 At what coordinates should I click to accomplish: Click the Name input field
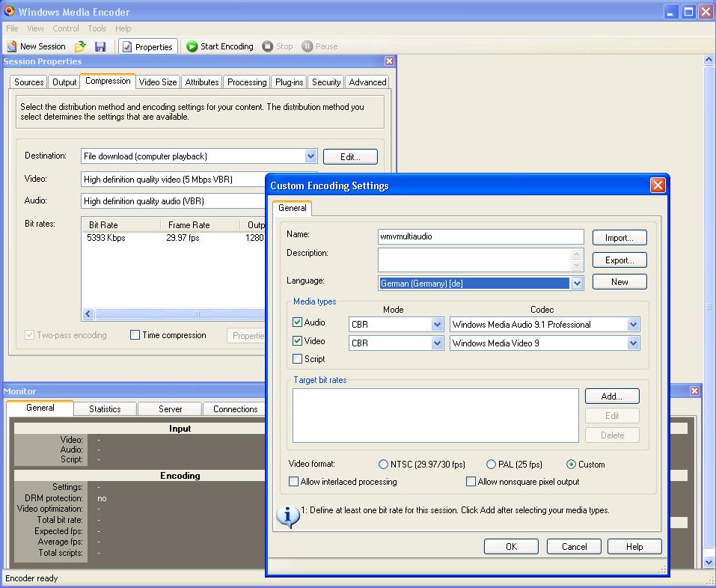coord(481,236)
